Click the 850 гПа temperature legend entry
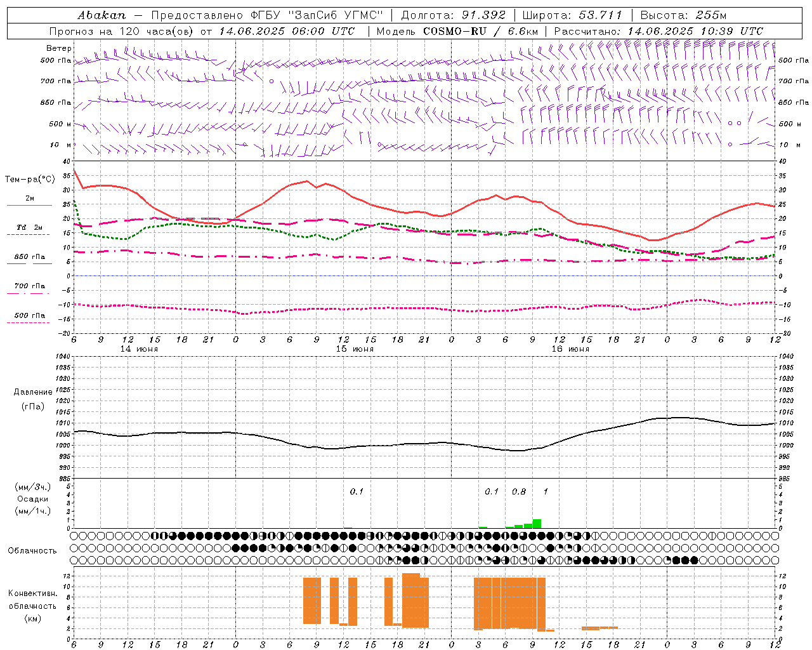Screen dimensions: 812x650 30,257
